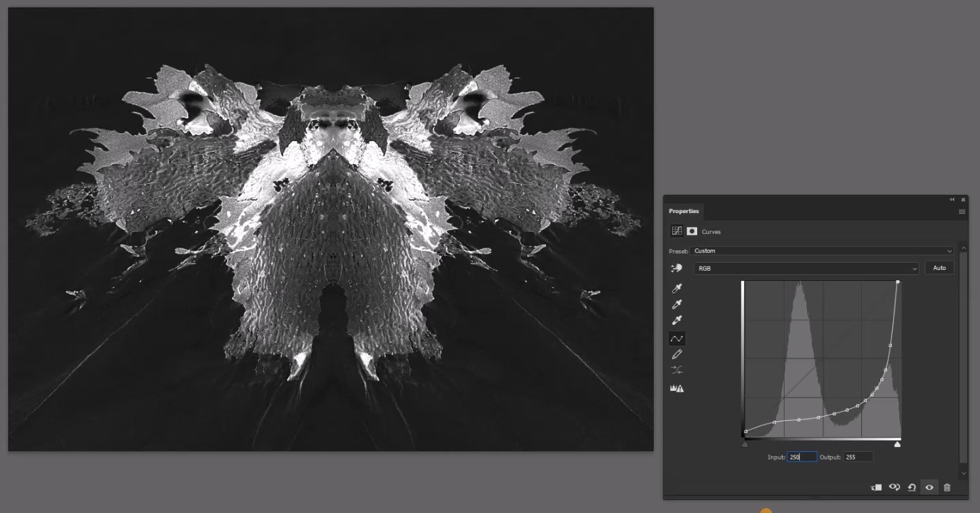View the previous adjustment state

[x=894, y=487]
